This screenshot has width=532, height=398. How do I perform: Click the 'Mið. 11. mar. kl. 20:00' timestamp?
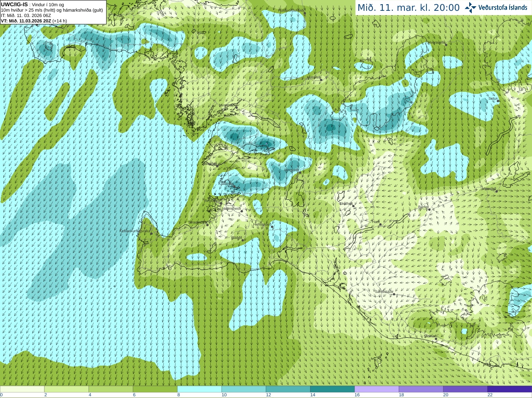pos(409,8)
